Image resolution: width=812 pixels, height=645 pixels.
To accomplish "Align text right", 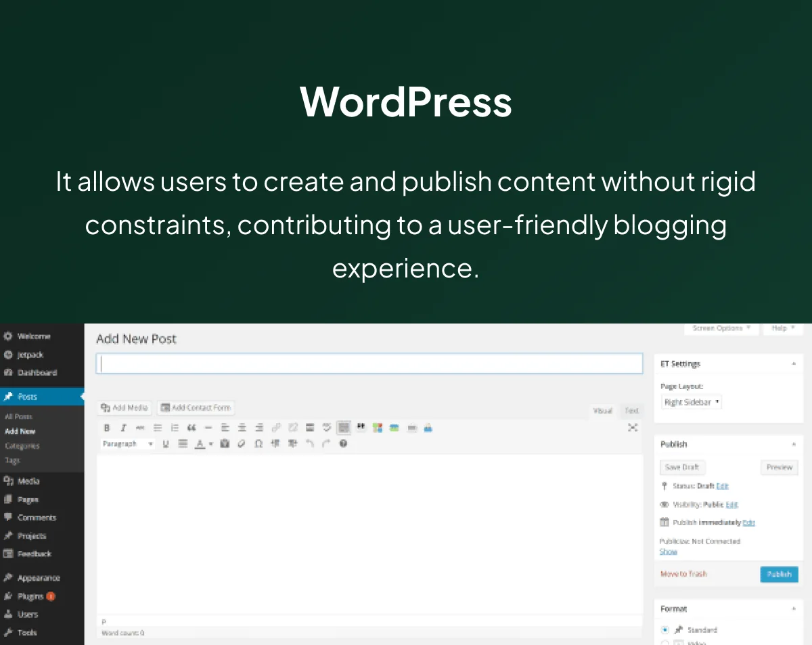I will click(259, 428).
